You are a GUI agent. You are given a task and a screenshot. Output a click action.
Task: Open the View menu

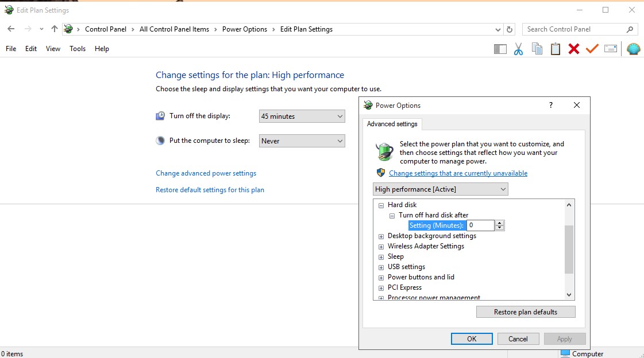53,48
